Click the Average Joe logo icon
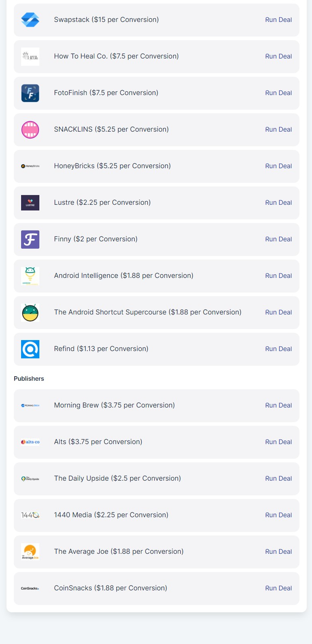Screen dimensions: 312x644 [x=30, y=552]
